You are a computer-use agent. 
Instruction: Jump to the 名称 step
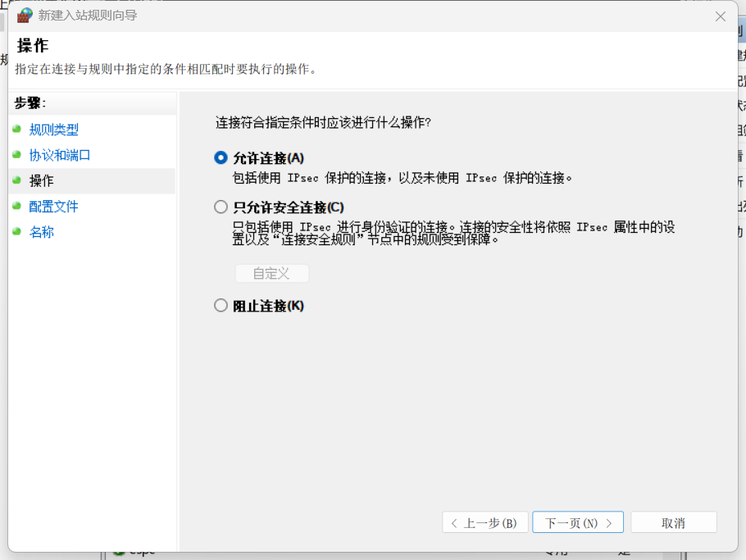click(x=41, y=232)
